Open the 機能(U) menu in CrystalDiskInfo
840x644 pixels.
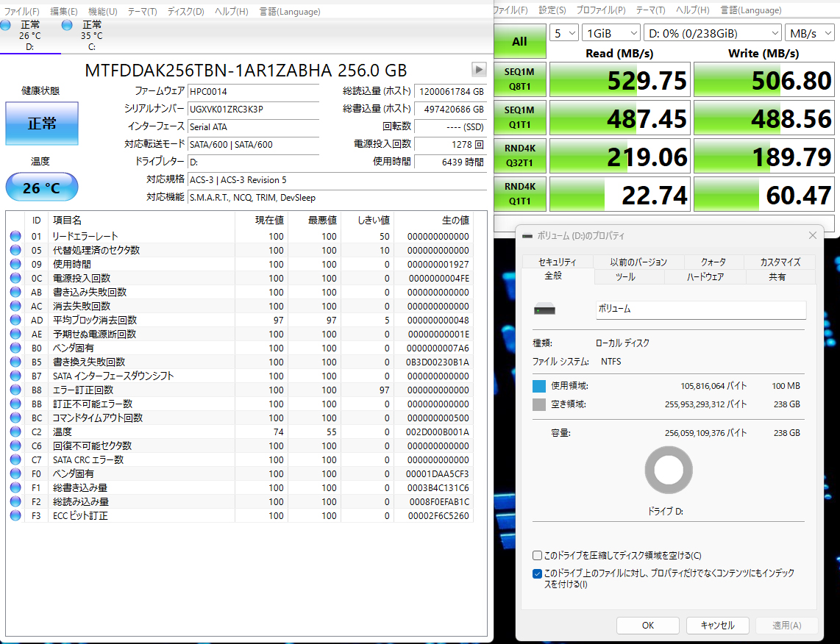102,12
